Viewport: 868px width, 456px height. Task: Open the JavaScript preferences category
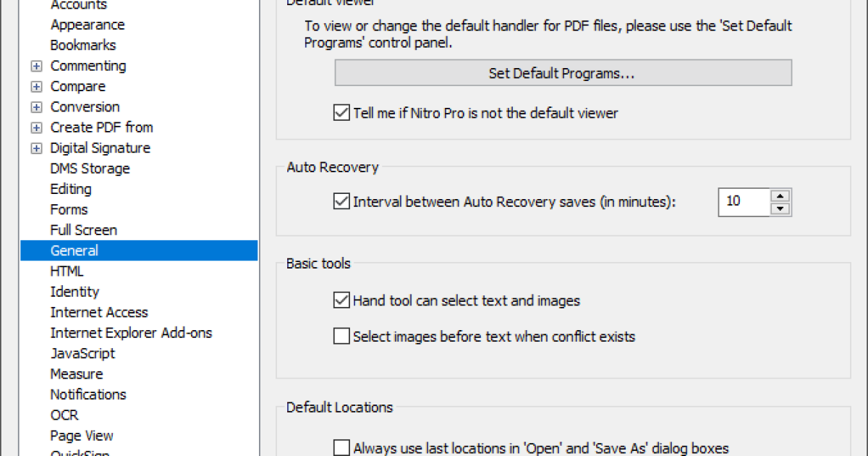[x=82, y=353]
